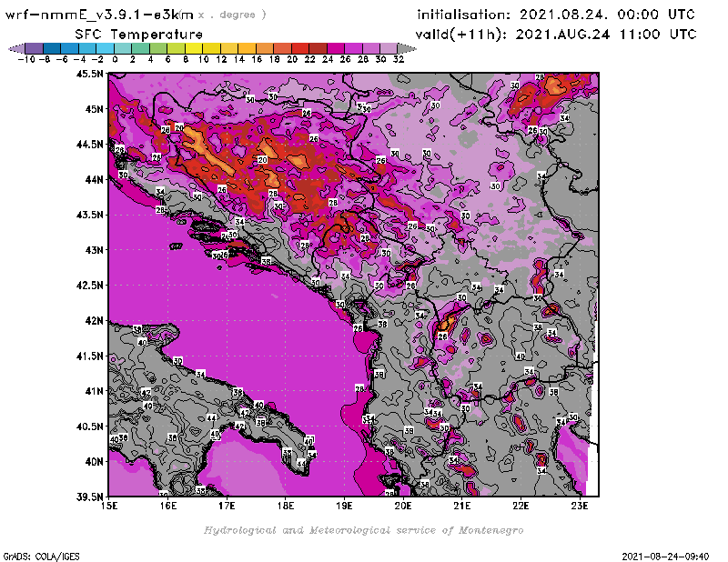Click the '45.5N' latitude axis label
728x562 pixels.
coord(89,74)
